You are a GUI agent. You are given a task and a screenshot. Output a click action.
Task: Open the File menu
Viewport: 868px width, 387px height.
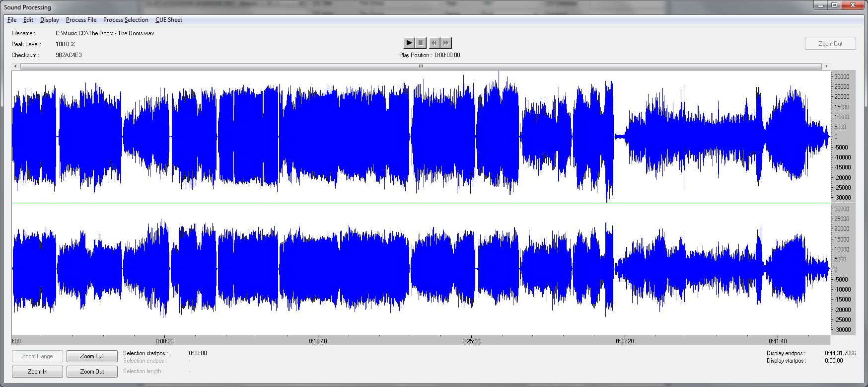[x=12, y=20]
